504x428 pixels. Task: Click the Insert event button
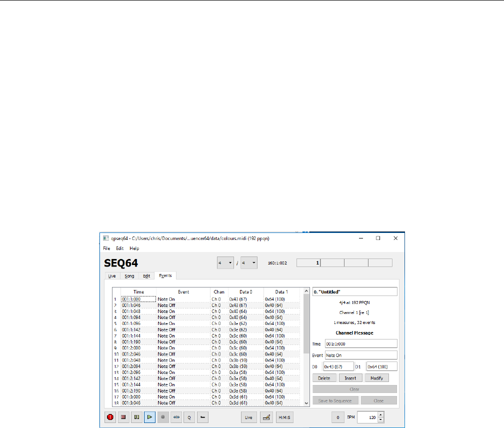point(350,378)
